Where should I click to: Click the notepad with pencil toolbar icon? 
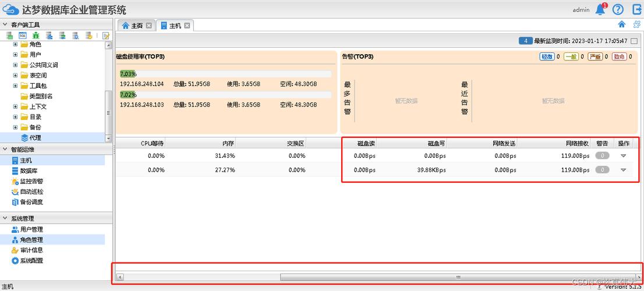coord(106,36)
